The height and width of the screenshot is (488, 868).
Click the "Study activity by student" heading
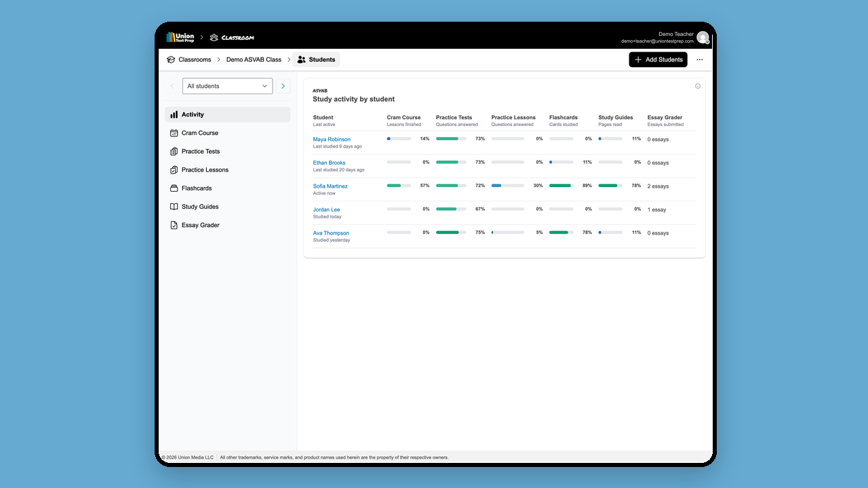[353, 99]
